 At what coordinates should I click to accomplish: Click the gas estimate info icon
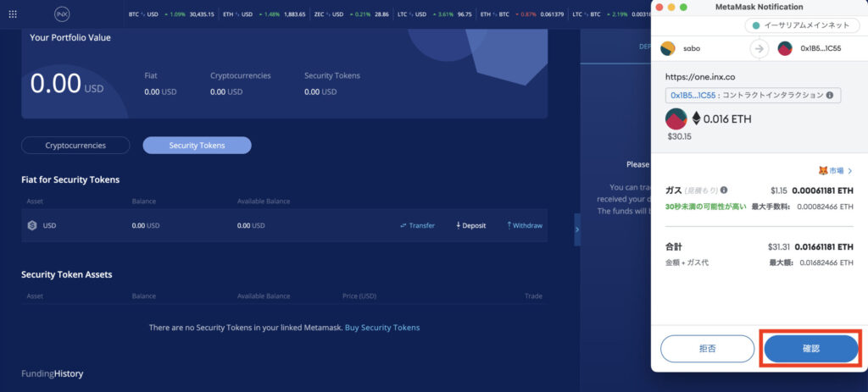point(724,190)
